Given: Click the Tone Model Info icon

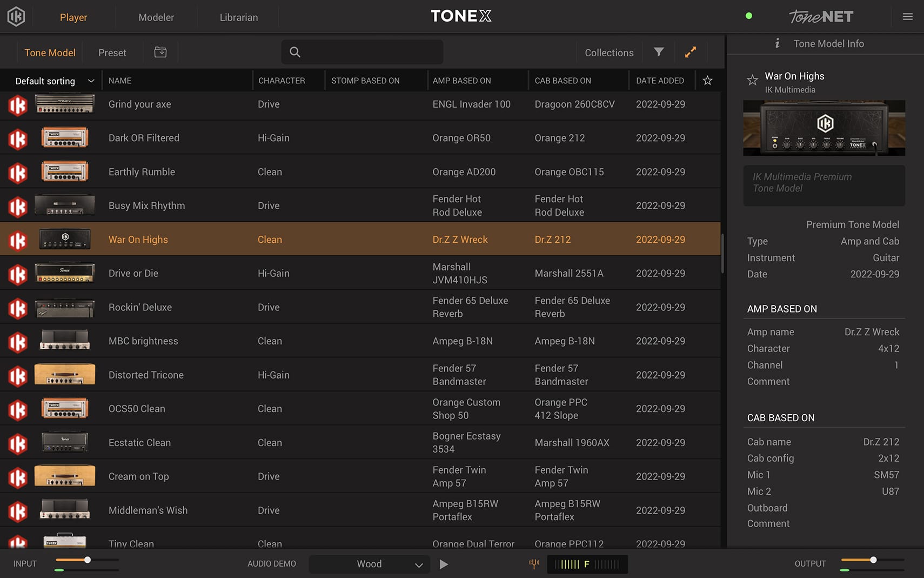Looking at the screenshot, I should click(x=777, y=43).
